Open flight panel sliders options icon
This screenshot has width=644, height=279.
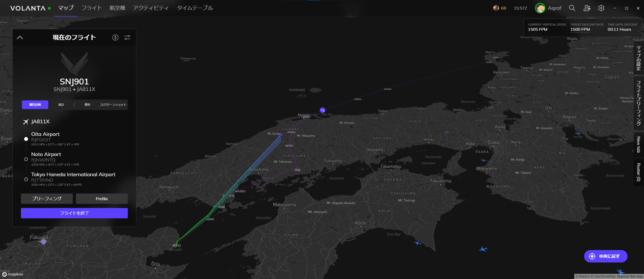pos(127,37)
